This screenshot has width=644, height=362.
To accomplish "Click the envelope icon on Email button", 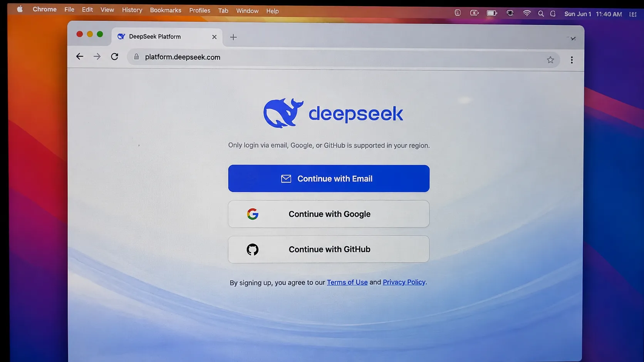I will pos(286,178).
